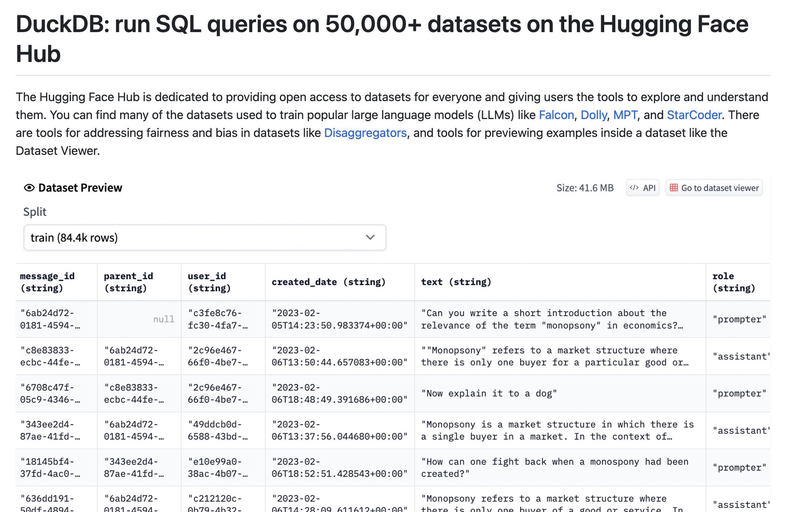Click the Go to dataset viewer button
The image size is (812, 512).
click(x=714, y=188)
